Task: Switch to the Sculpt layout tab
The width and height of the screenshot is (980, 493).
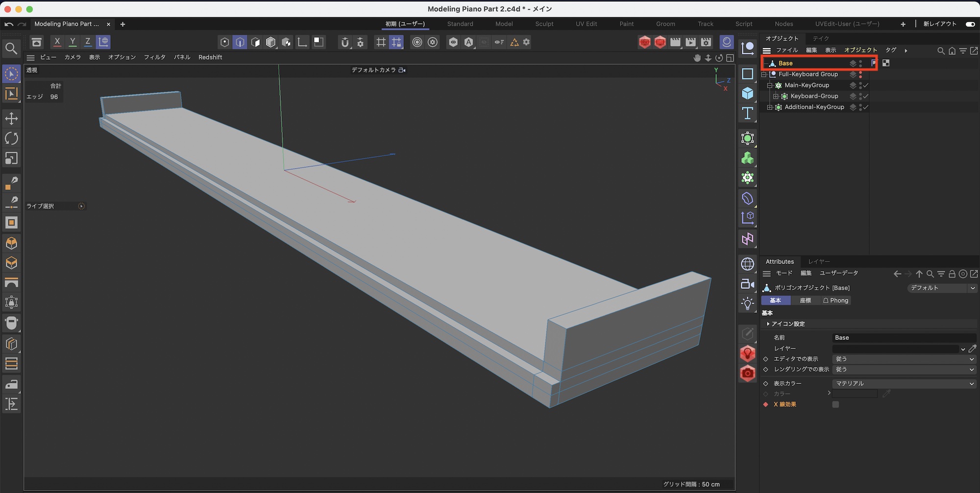Action: point(544,24)
